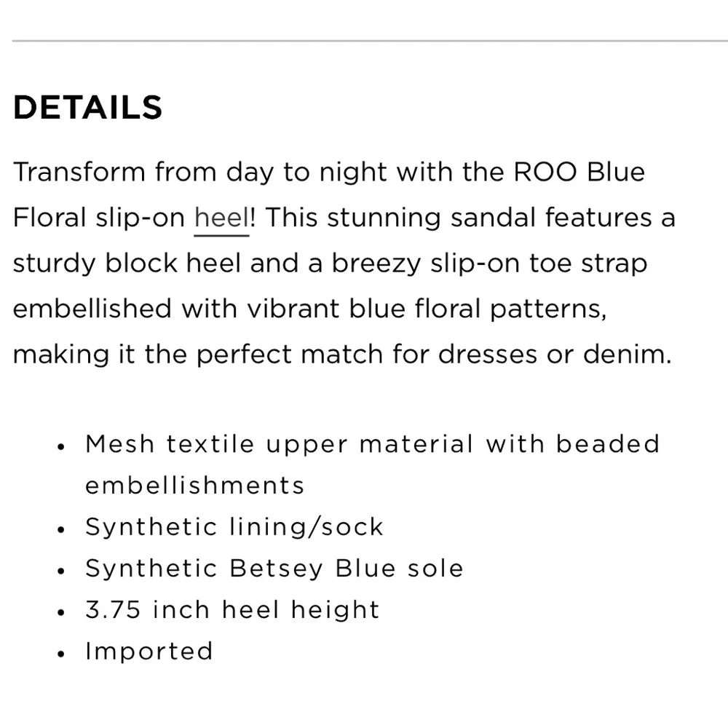Screen dimensions: 728x728
Task: Click the "sturdy block heel" phrase
Action: click(x=126, y=264)
